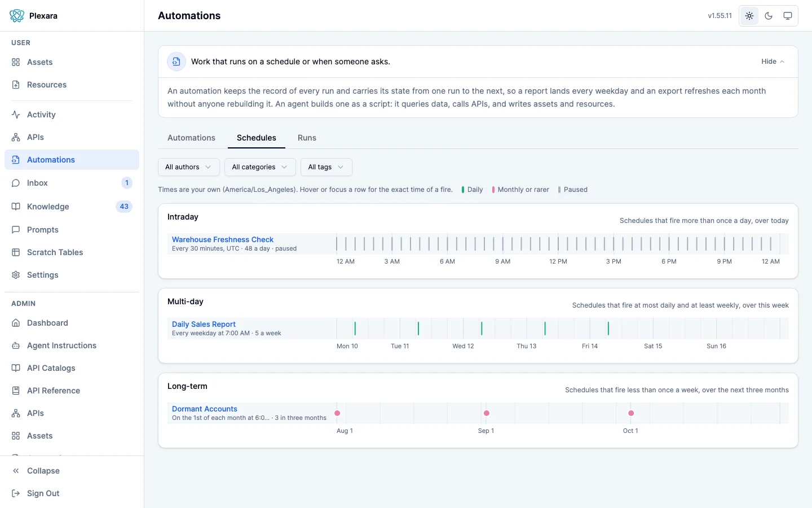Sign out using the Sign Out icon
The image size is (812, 508).
(16, 493)
